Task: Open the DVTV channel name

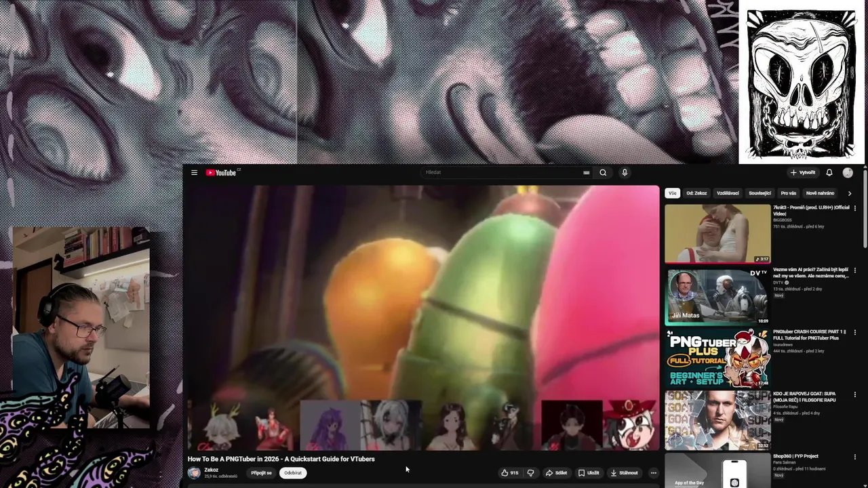Action: pyautogui.click(x=778, y=282)
